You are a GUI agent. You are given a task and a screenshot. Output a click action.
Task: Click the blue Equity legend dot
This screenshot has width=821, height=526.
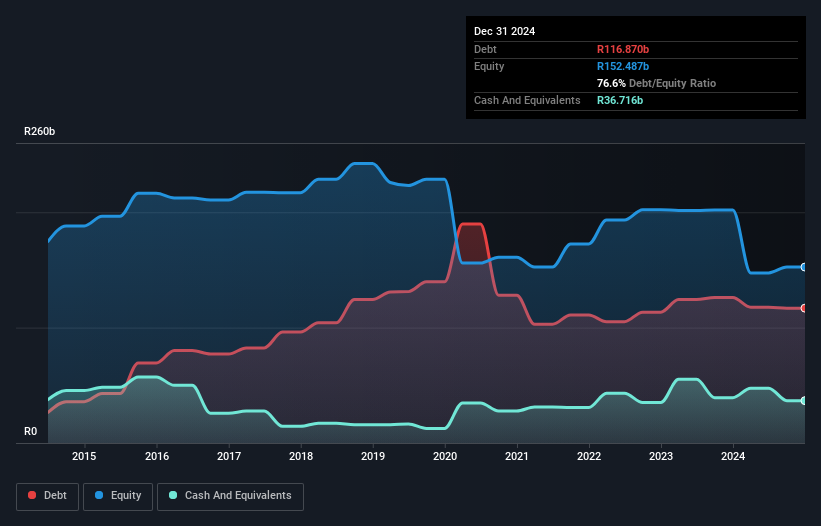point(99,495)
